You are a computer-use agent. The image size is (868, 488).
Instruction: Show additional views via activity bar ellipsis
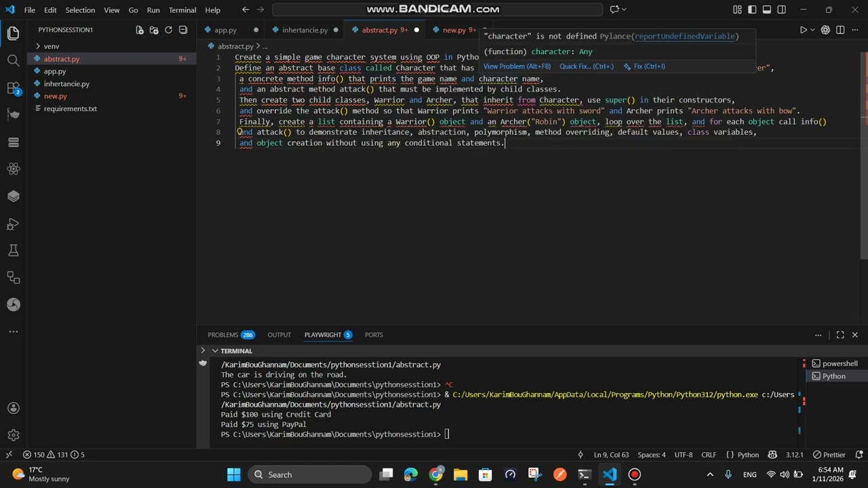click(x=13, y=331)
